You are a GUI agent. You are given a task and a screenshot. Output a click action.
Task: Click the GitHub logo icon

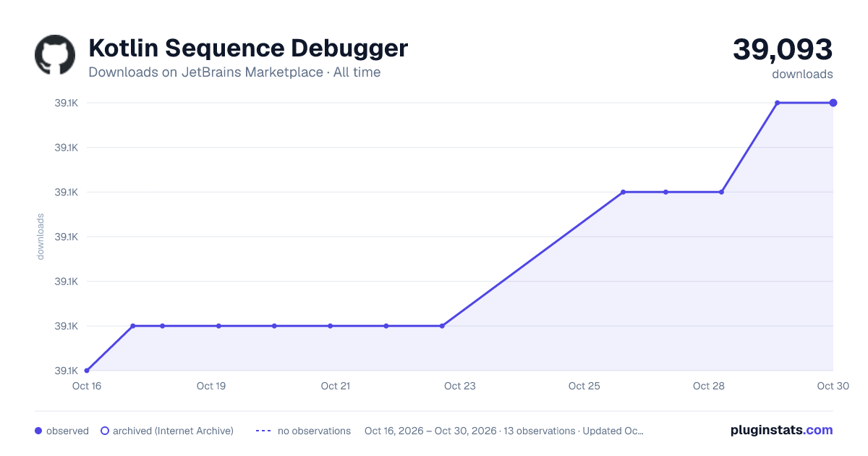pos(55,55)
